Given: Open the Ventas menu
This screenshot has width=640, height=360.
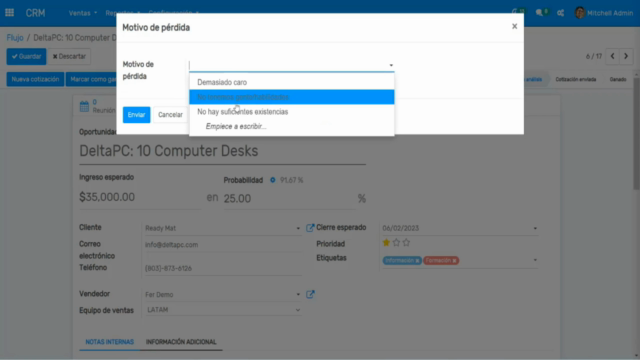Looking at the screenshot, I should 83,13.
